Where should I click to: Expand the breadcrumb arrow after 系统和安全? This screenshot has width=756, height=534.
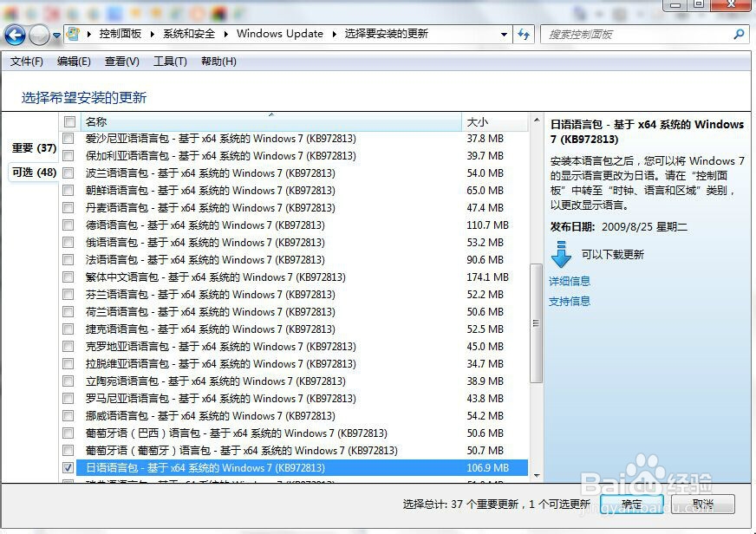(225, 34)
